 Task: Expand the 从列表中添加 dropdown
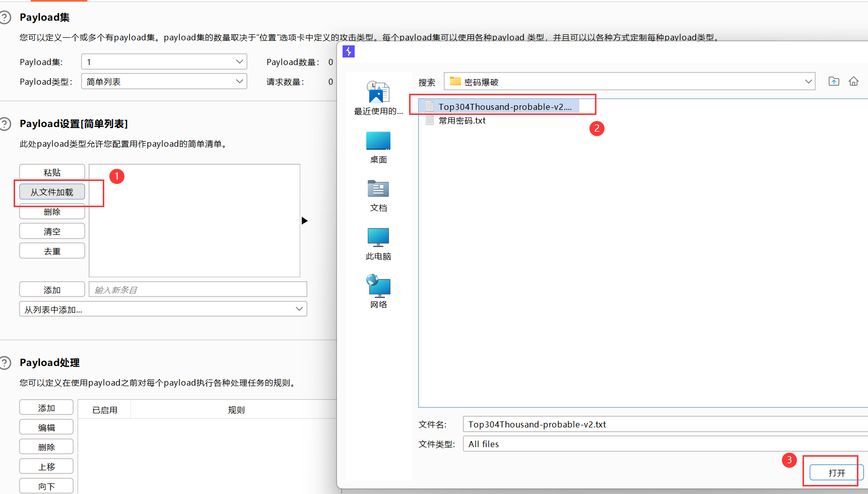point(163,310)
